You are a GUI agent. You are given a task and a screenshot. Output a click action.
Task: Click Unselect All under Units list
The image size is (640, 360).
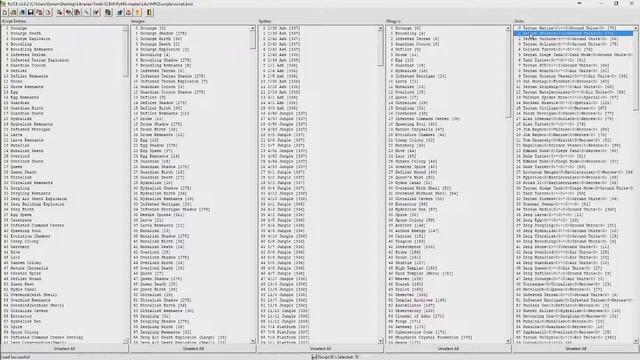576,349
